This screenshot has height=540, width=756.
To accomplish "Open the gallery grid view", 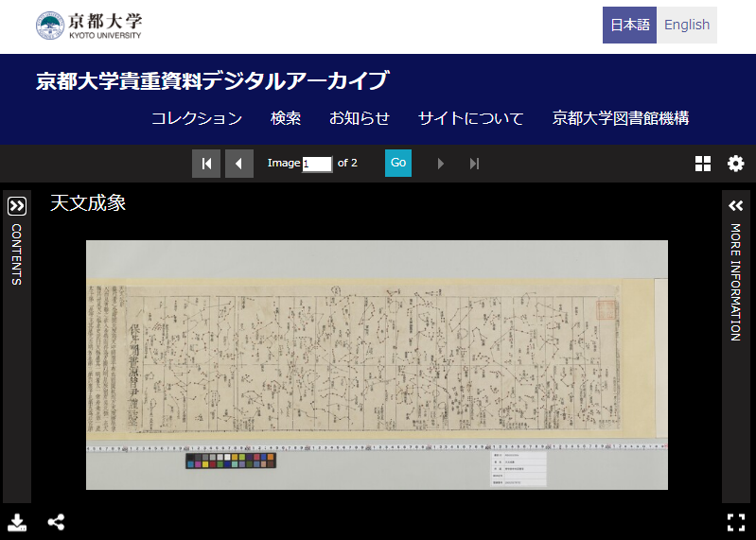I will click(x=703, y=164).
